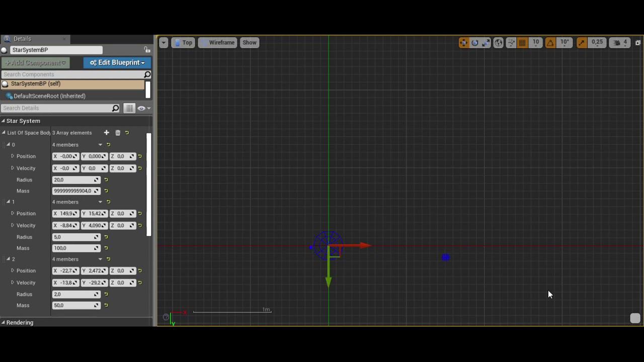Open array element 2 options dropdown

coord(100,259)
